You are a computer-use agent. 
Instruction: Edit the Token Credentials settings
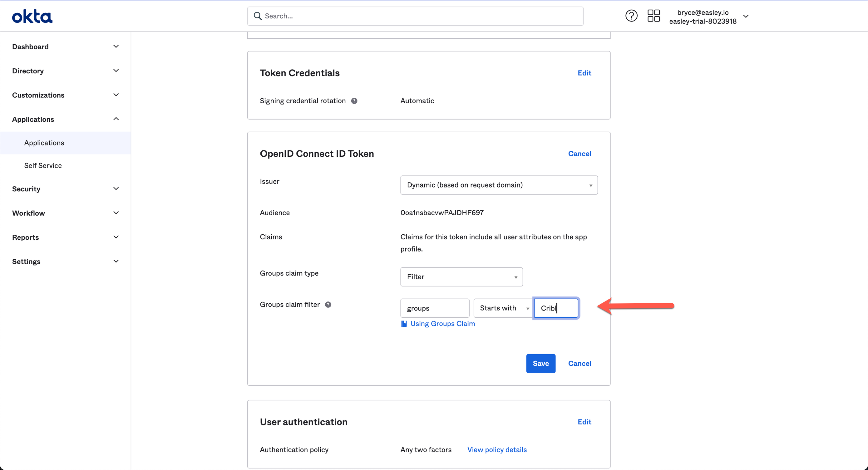point(584,73)
